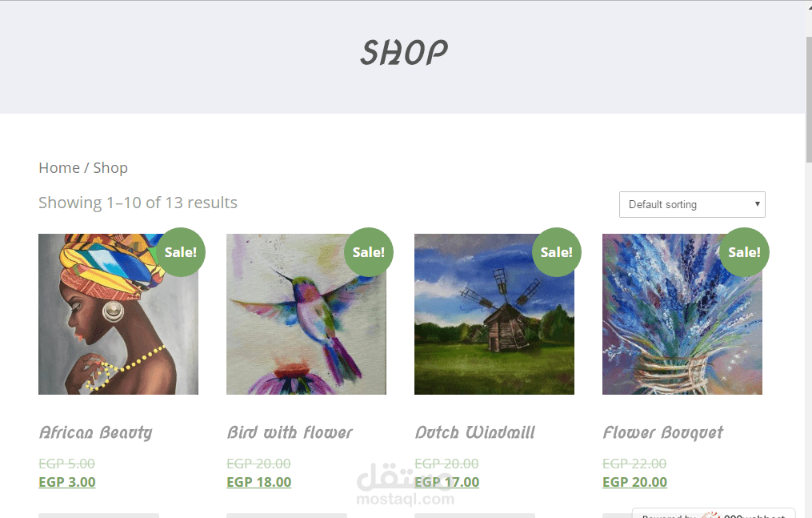Click the Sale badge on Flower Bouquet
The width and height of the screenshot is (812, 518).
(745, 252)
